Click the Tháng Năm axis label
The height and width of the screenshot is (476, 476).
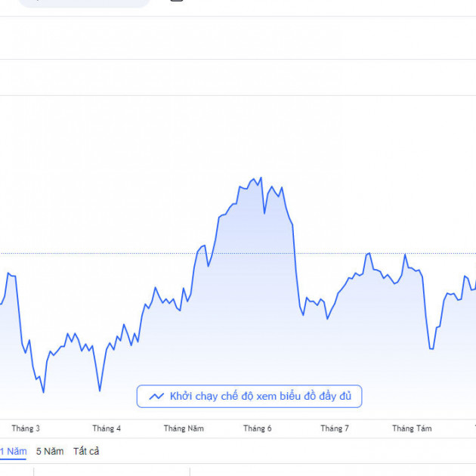pyautogui.click(x=184, y=428)
